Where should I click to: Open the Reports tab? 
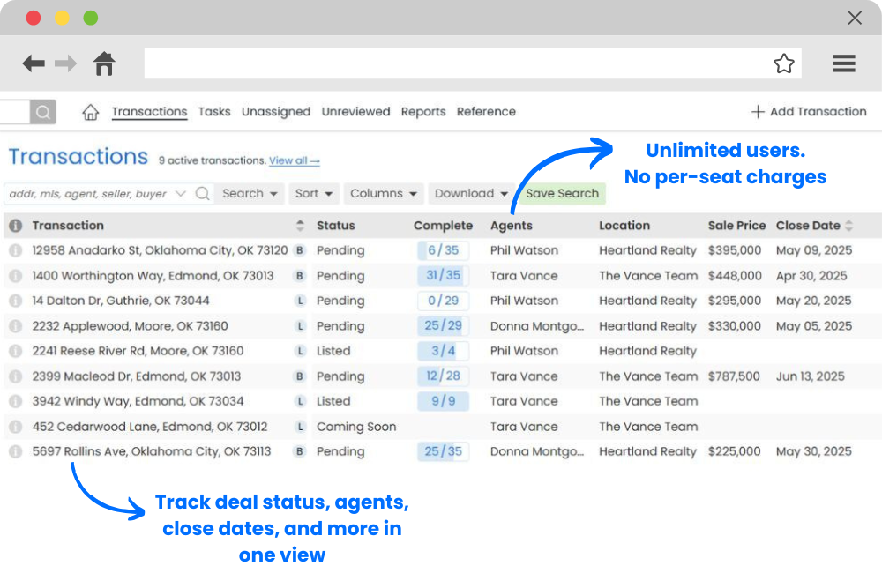(x=423, y=112)
